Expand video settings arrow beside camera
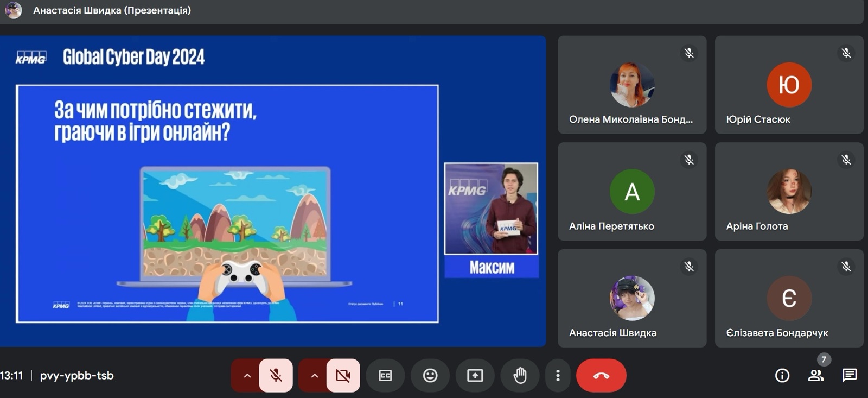 pyautogui.click(x=314, y=375)
